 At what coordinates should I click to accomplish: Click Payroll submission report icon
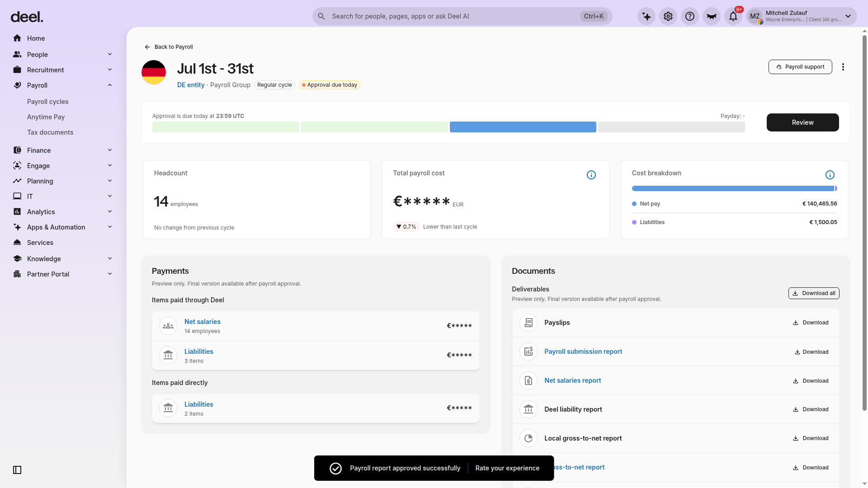(528, 352)
